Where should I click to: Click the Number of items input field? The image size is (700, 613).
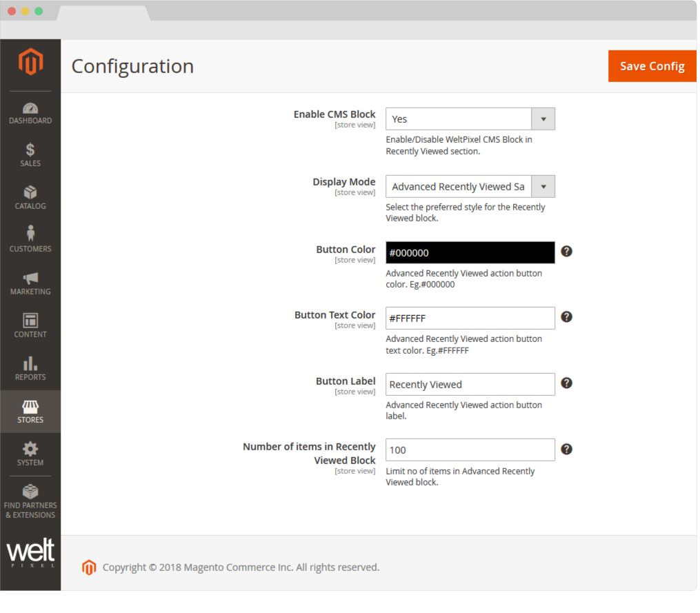point(470,450)
